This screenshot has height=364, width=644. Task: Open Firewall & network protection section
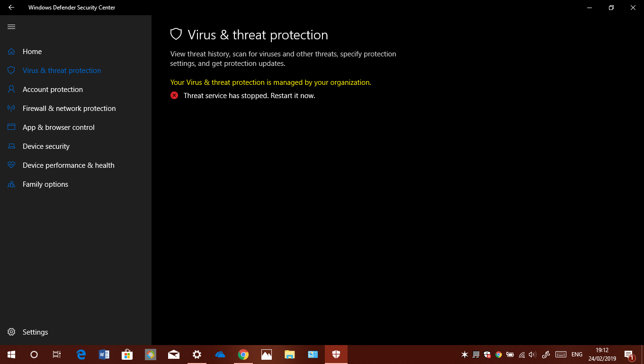pyautogui.click(x=76, y=108)
